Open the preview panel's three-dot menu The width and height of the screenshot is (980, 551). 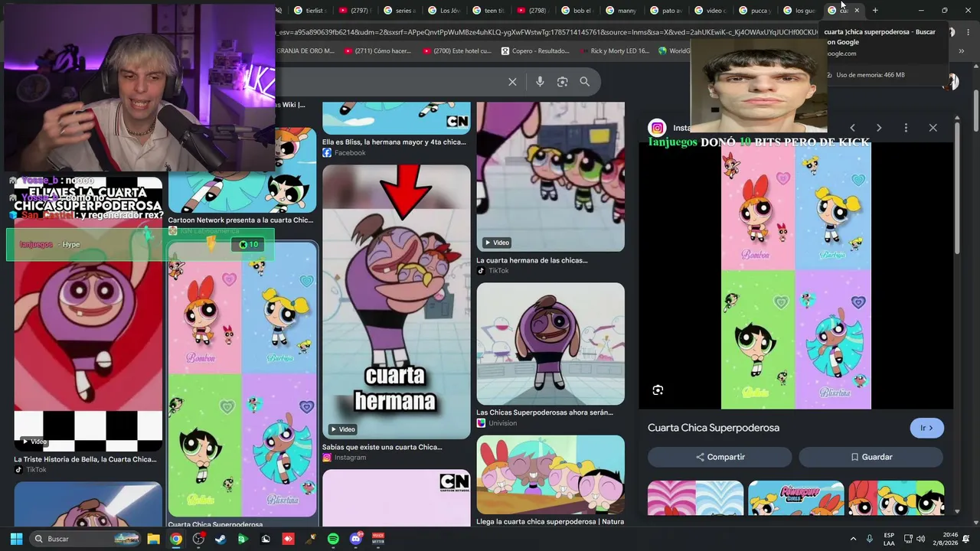click(x=906, y=128)
